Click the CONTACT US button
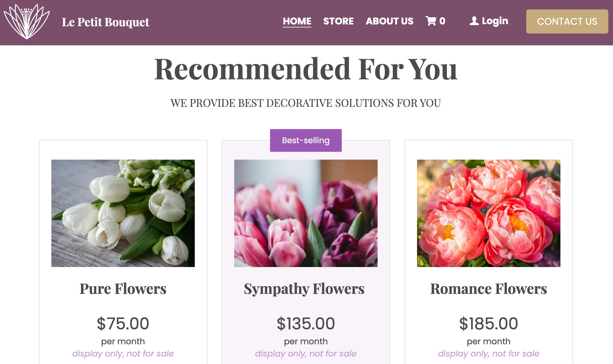The height and width of the screenshot is (364, 613). click(x=567, y=21)
